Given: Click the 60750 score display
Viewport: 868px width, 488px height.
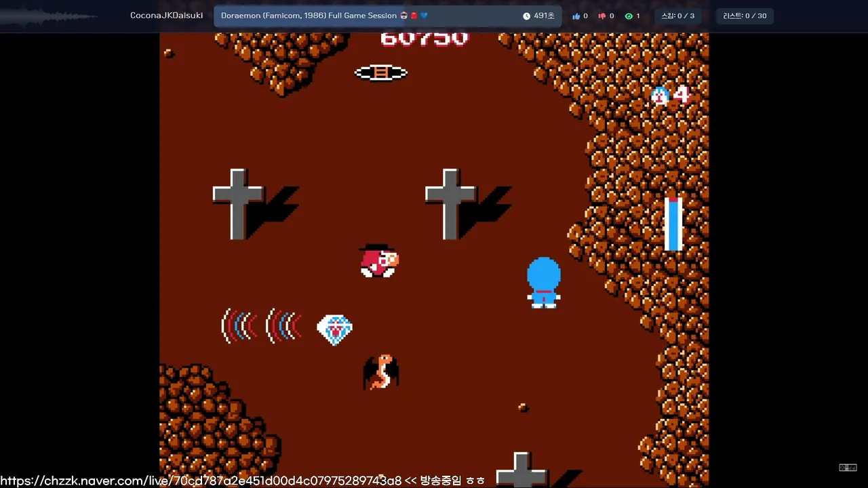Looking at the screenshot, I should pos(425,39).
